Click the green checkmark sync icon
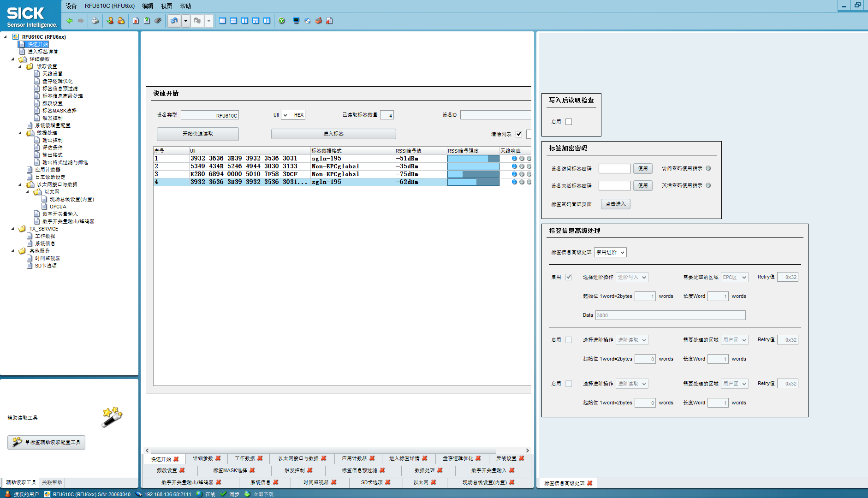Image resolution: width=868 pixels, height=498 pixels. point(223,494)
